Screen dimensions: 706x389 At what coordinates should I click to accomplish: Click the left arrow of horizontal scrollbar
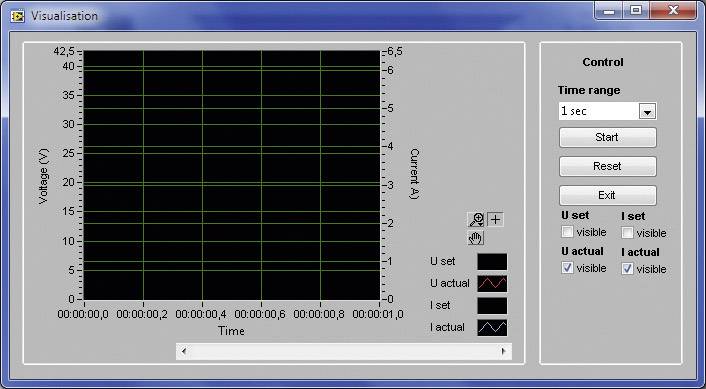[184, 351]
